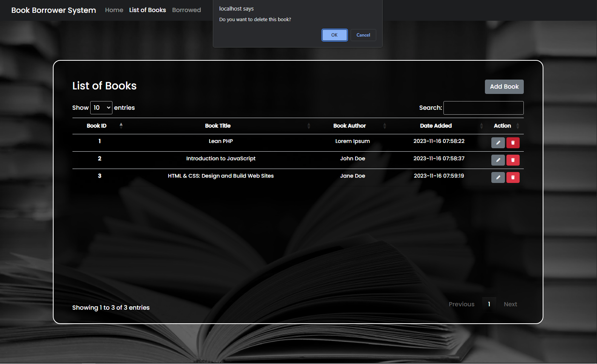Viewport: 597px width, 364px height.
Task: Sort by Book Author column arrows
Action: click(385, 126)
